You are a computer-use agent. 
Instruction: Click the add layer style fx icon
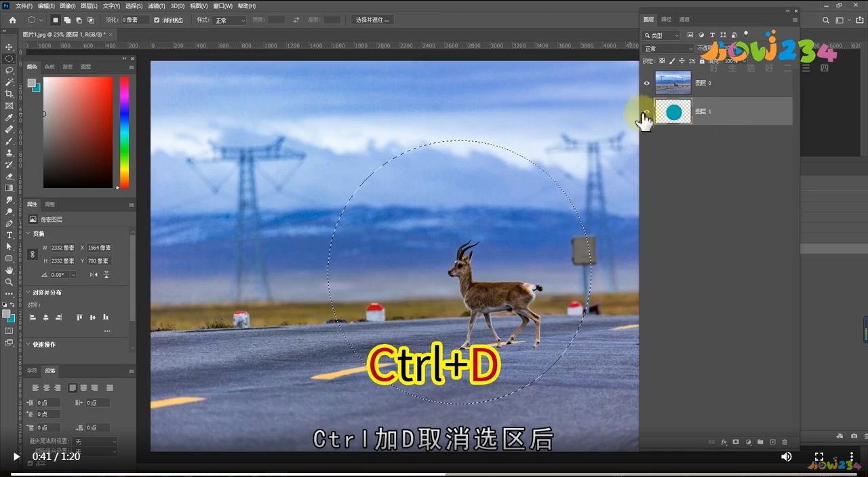click(x=724, y=442)
